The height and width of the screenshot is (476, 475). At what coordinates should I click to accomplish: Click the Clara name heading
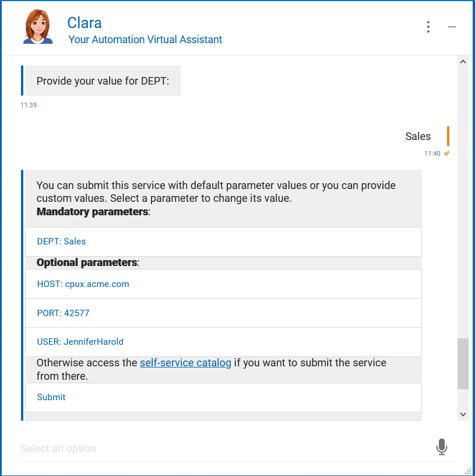click(85, 23)
